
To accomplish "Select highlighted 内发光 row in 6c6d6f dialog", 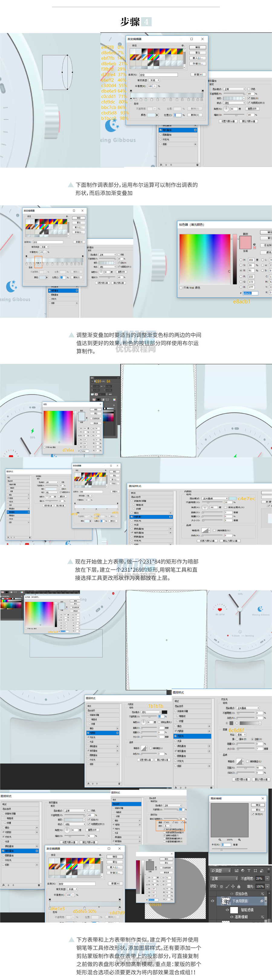I will (192, 736).
